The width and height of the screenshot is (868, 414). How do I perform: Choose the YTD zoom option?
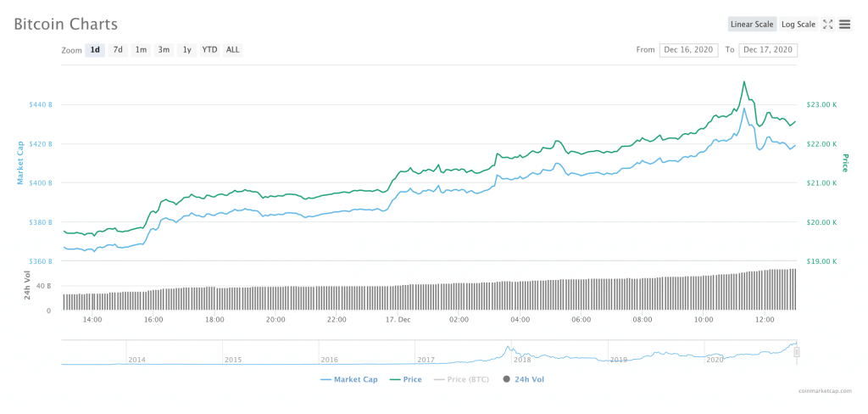click(x=209, y=50)
